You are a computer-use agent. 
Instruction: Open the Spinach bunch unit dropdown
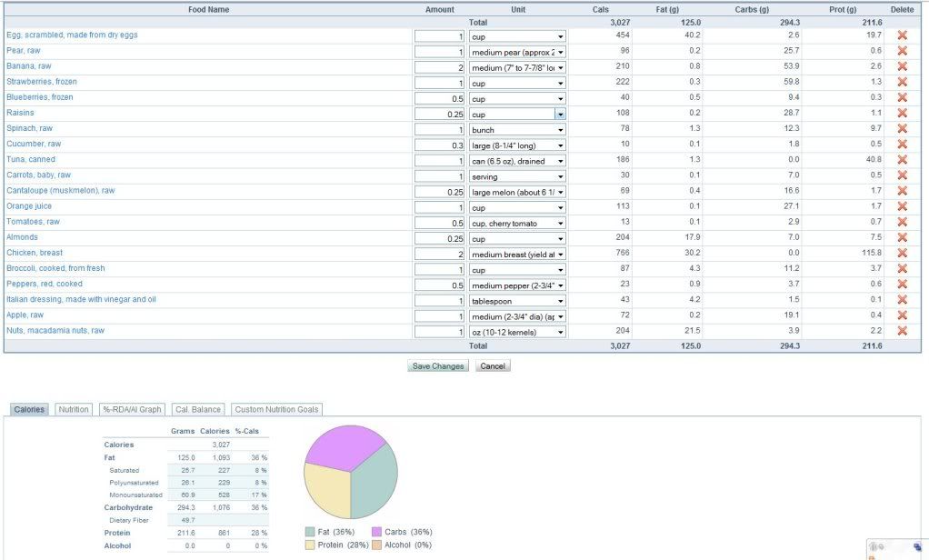point(517,130)
